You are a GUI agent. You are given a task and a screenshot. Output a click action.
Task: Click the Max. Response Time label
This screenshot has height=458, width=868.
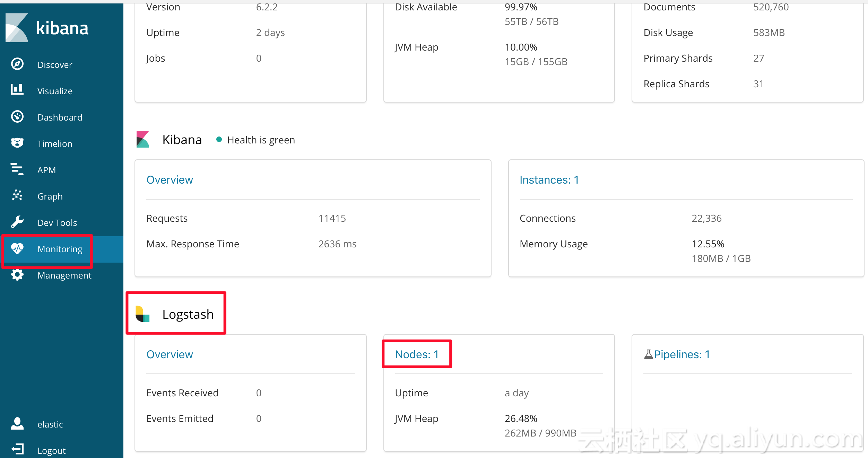tap(193, 244)
